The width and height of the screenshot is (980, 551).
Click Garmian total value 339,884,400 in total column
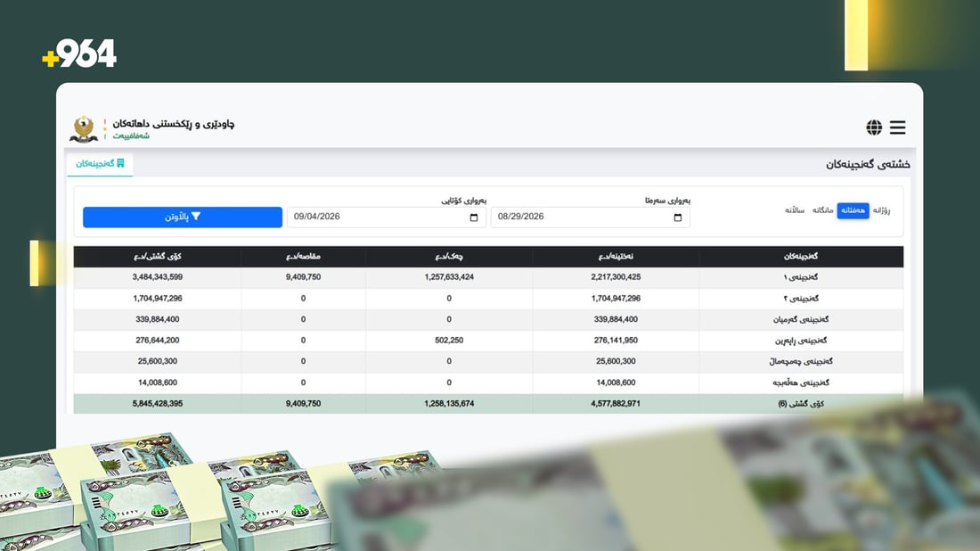point(158,319)
